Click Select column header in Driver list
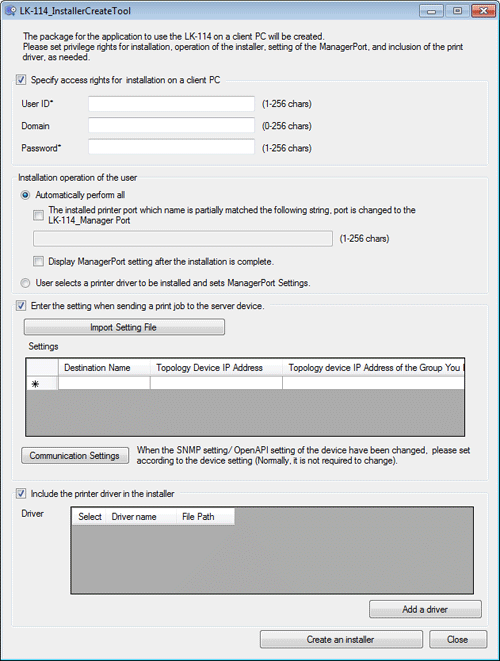This screenshot has height=661, width=500. click(89, 517)
